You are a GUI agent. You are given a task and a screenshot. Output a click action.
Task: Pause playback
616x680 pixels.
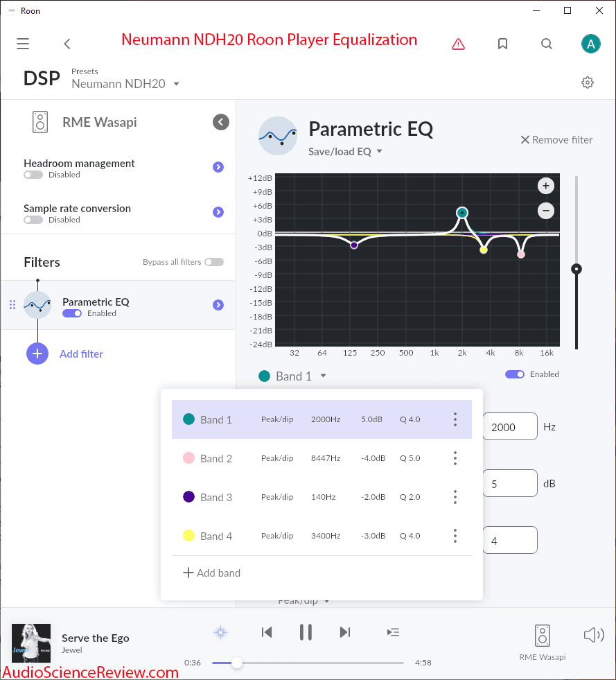[x=306, y=632]
